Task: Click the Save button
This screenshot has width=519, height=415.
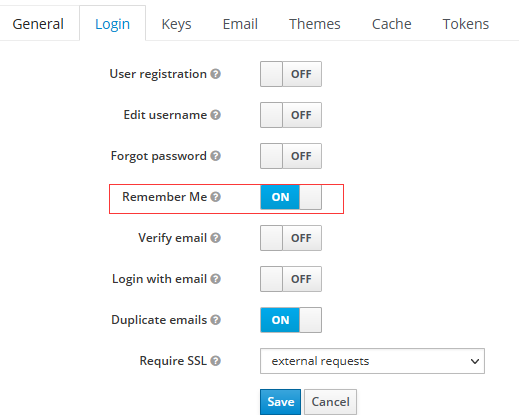Action: (280, 402)
